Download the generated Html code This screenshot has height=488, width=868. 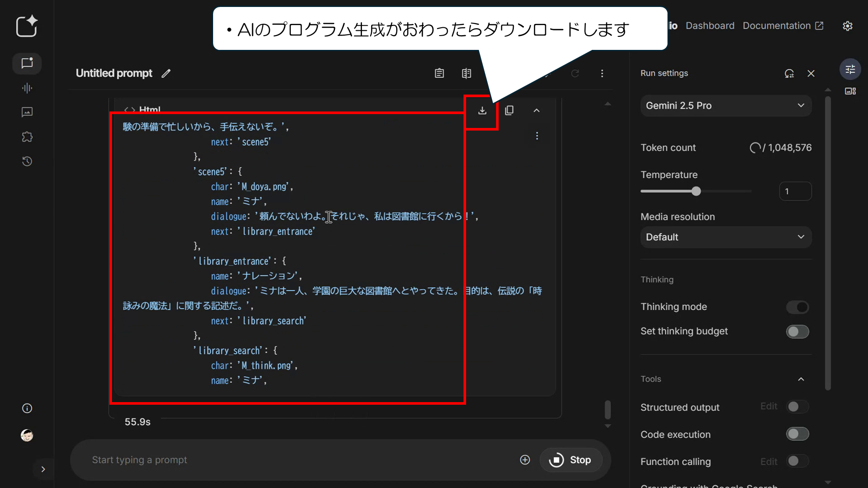pyautogui.click(x=482, y=111)
